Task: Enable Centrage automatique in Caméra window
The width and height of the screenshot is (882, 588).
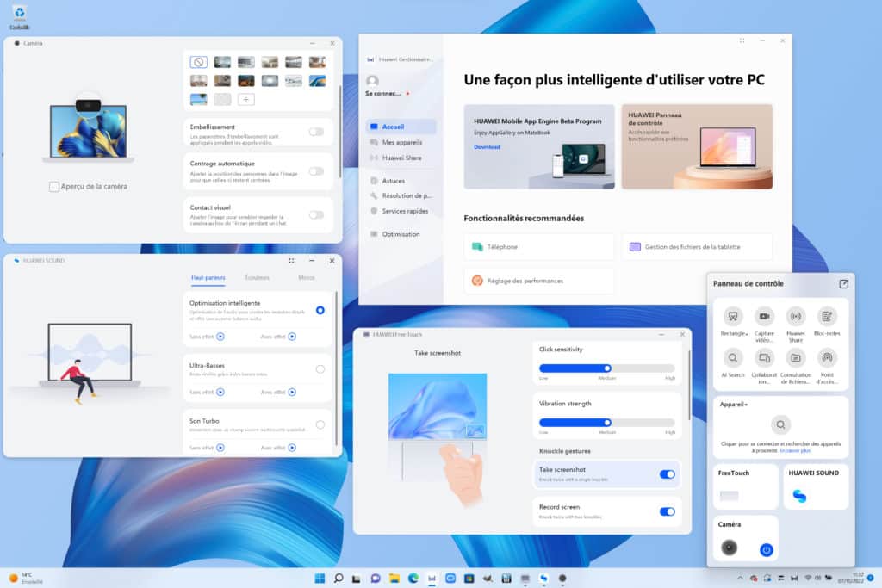Action: [316, 171]
